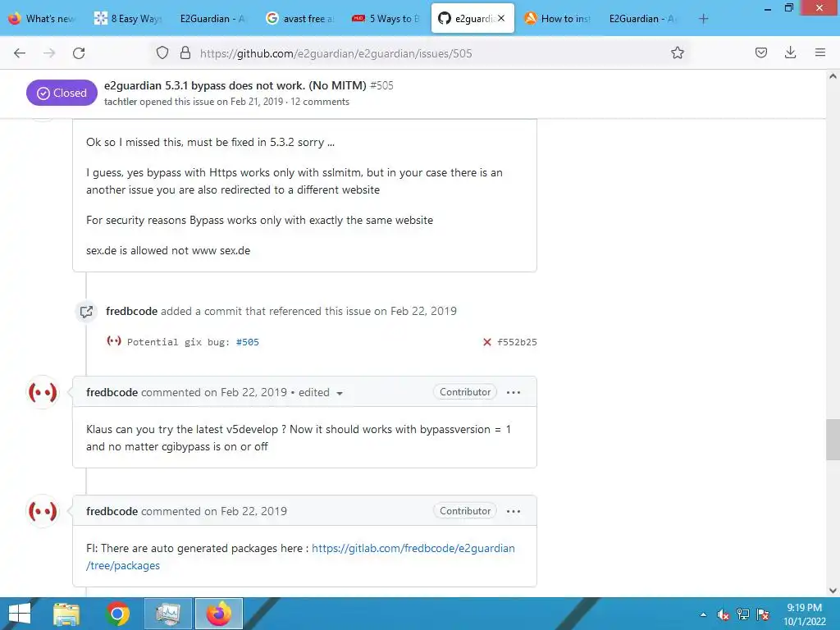This screenshot has width=840, height=630.
Task: Open the tracking protection shield icon
Action: (162, 53)
